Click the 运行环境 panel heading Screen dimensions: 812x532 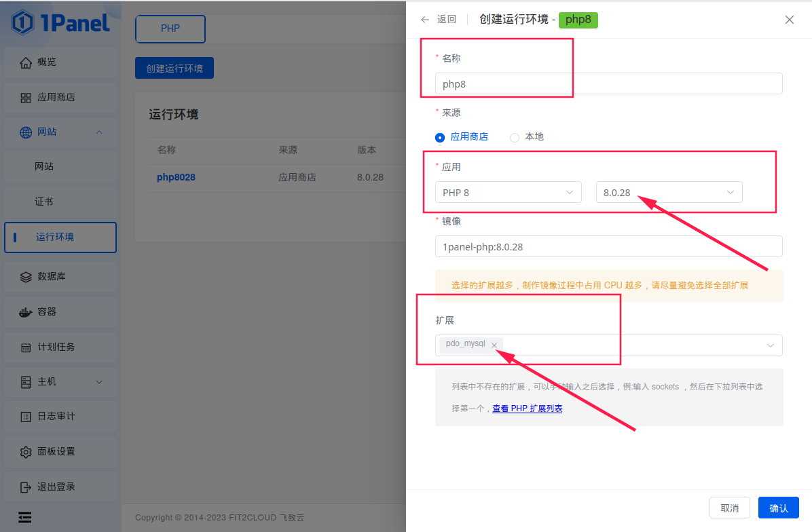pyautogui.click(x=174, y=115)
